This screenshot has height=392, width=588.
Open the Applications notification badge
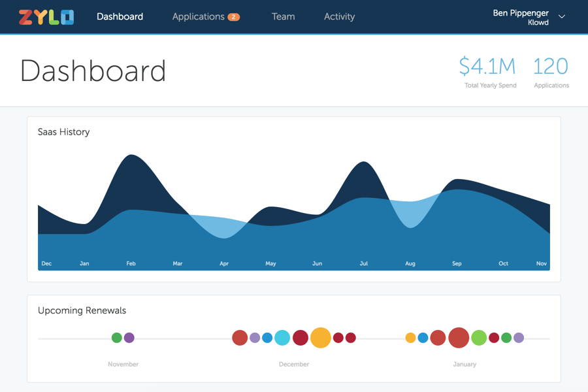point(233,17)
